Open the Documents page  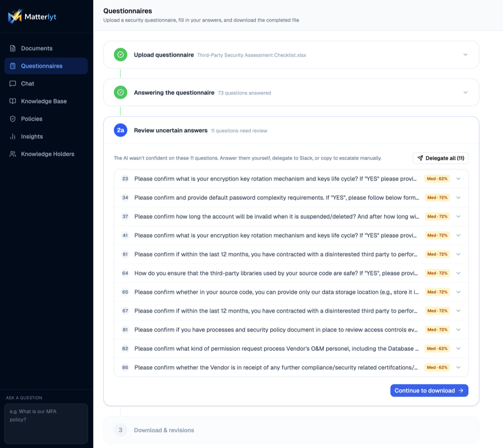click(46, 48)
